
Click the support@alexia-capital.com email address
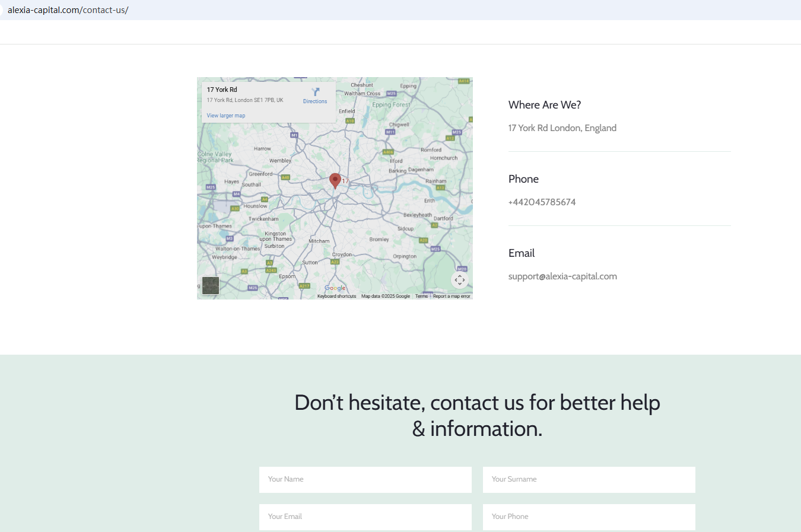562,276
